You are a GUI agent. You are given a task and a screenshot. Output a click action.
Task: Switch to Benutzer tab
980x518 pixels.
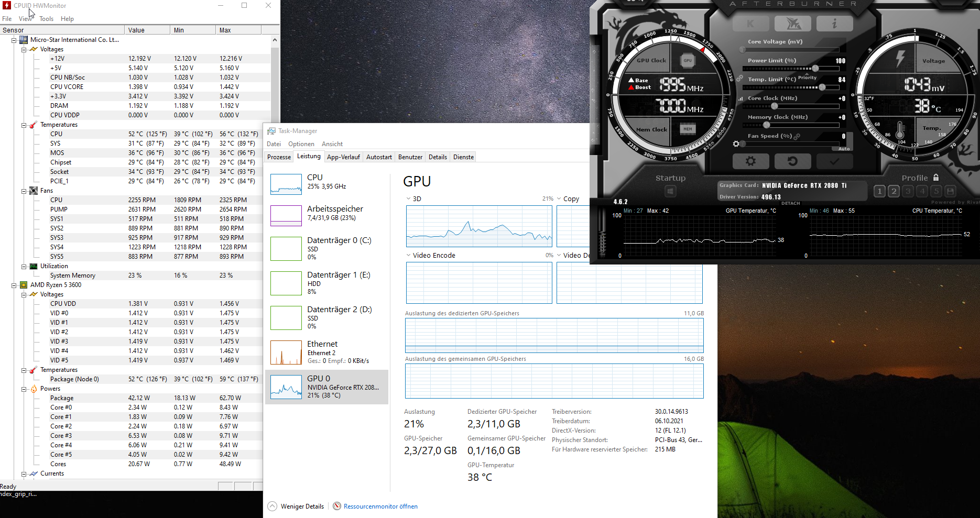click(410, 157)
